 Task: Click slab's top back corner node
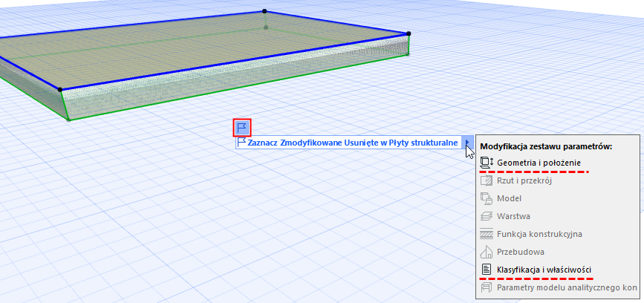[x=264, y=11]
